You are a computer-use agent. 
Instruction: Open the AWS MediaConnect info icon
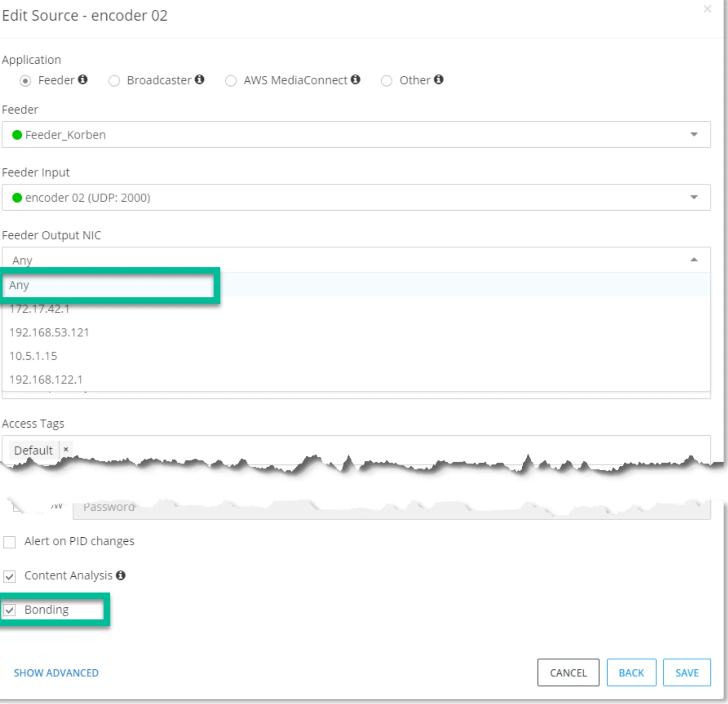coord(356,79)
